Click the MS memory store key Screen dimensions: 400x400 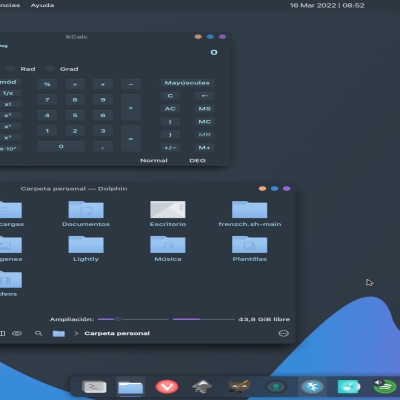point(204,109)
